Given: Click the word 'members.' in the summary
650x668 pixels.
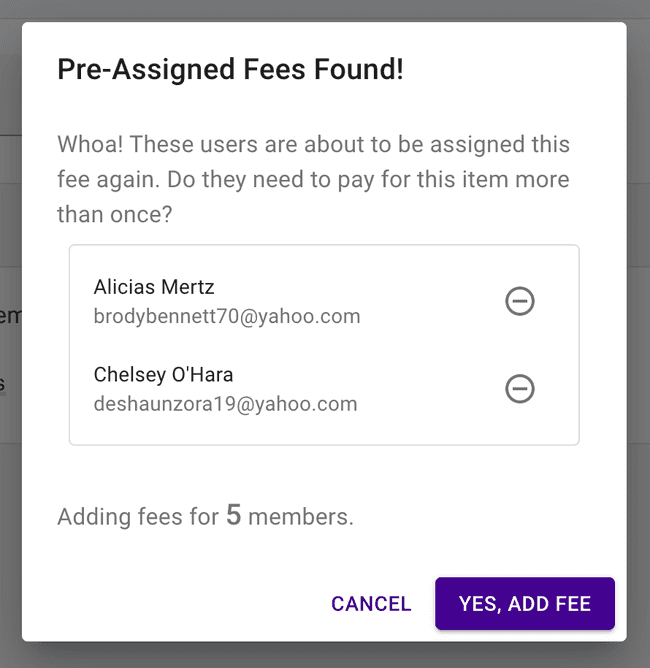Looking at the screenshot, I should [x=301, y=517].
